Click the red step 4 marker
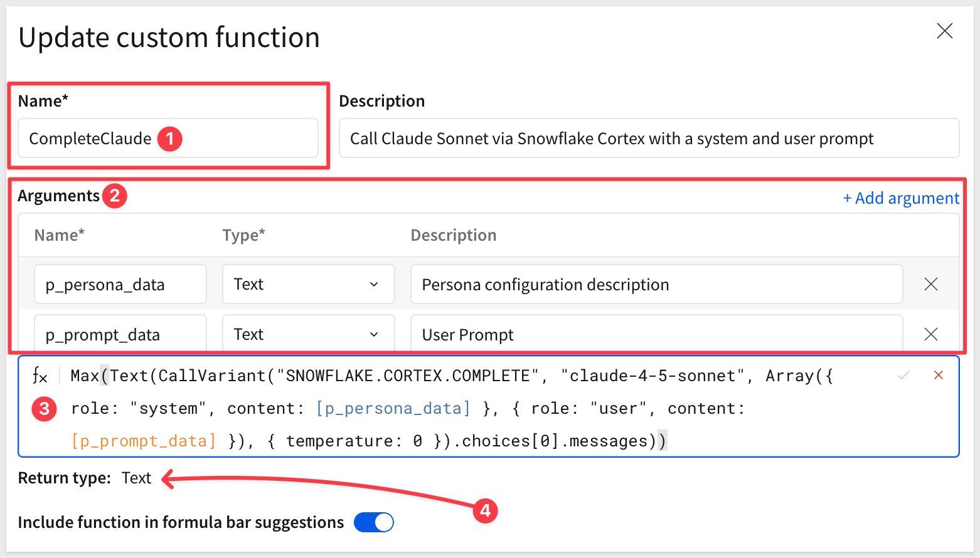This screenshot has height=558, width=980. tap(485, 511)
